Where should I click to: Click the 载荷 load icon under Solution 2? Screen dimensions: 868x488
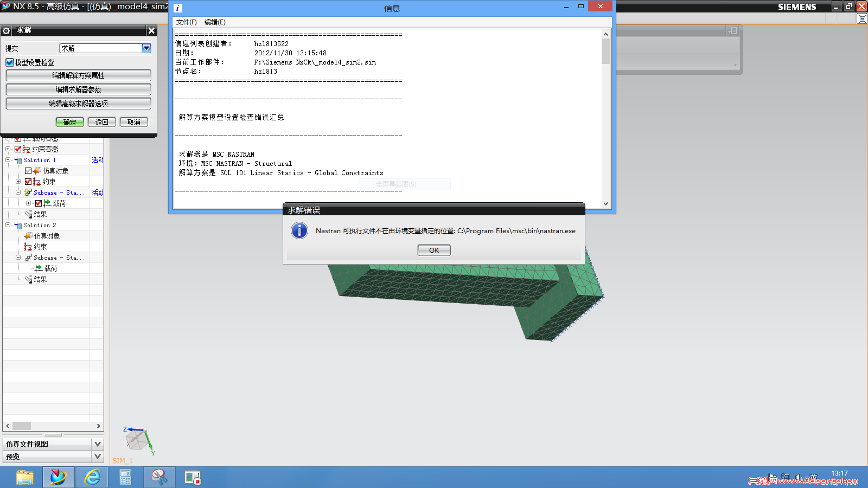[x=39, y=268]
